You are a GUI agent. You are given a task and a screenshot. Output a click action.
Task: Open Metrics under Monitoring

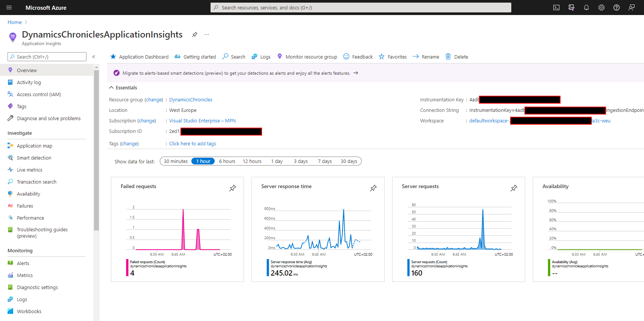pyautogui.click(x=47, y=275)
